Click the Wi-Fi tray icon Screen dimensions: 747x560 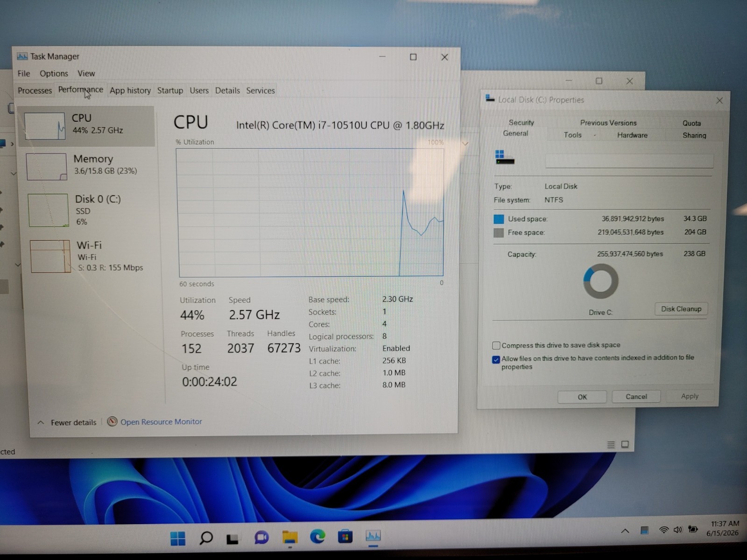point(663,530)
